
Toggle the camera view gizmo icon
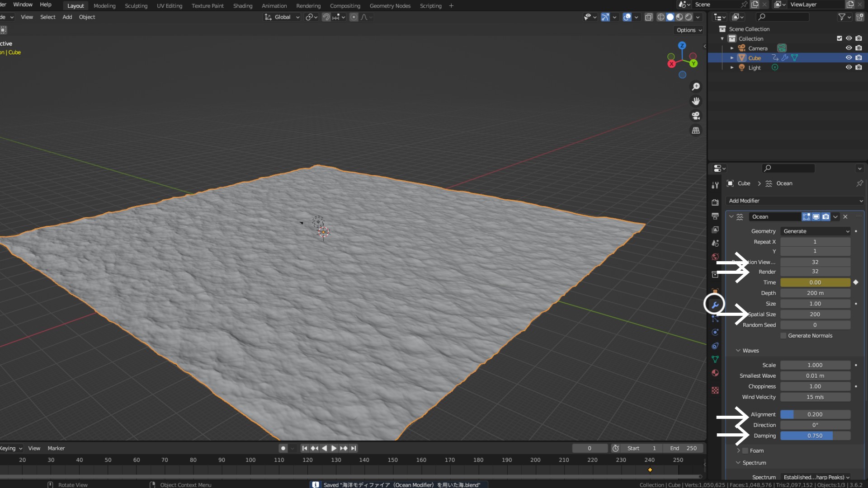coord(696,116)
